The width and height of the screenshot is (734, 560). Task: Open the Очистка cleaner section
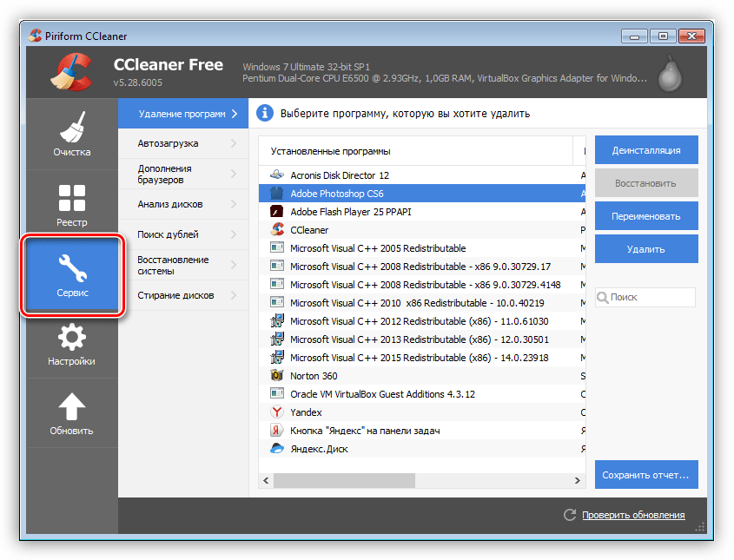coord(71,135)
